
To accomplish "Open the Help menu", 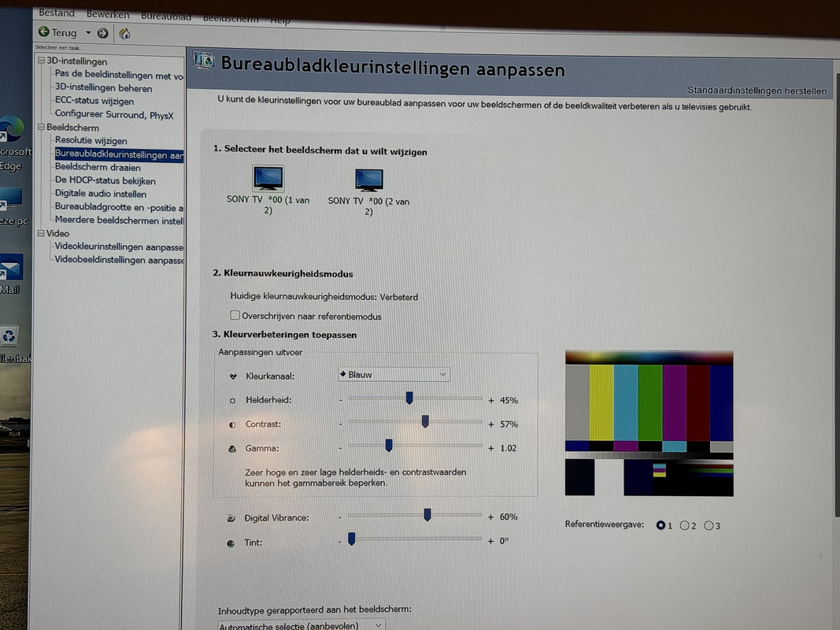I will [x=280, y=20].
